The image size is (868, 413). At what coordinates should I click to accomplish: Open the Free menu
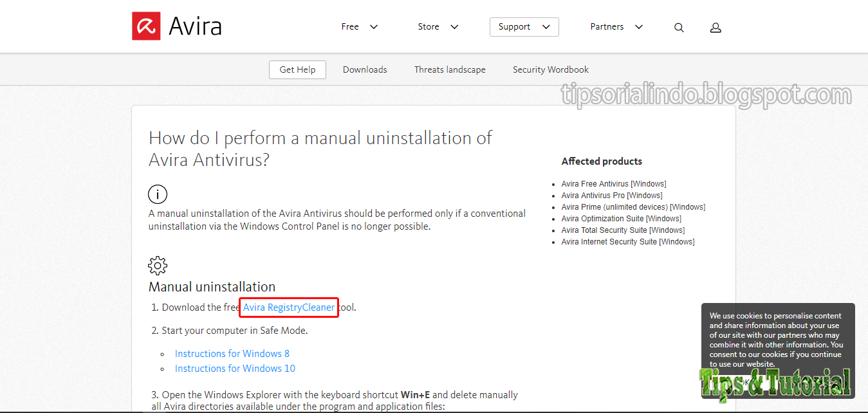(360, 27)
